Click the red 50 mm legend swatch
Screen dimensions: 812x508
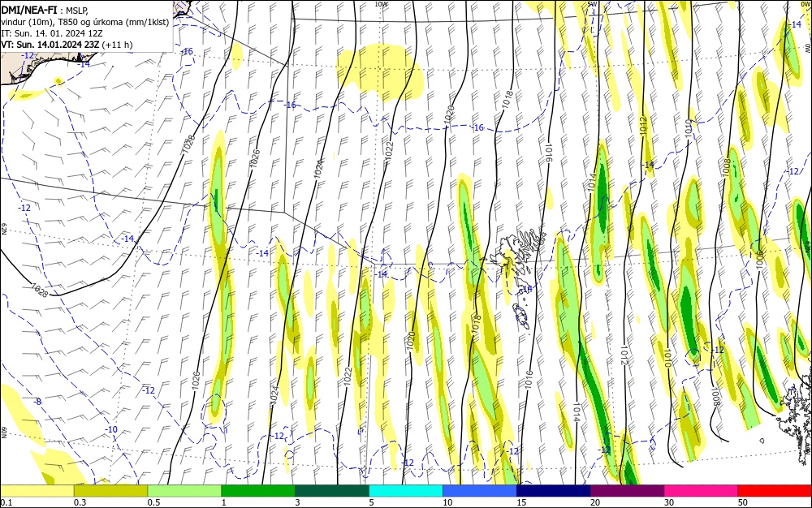pyautogui.click(x=775, y=490)
